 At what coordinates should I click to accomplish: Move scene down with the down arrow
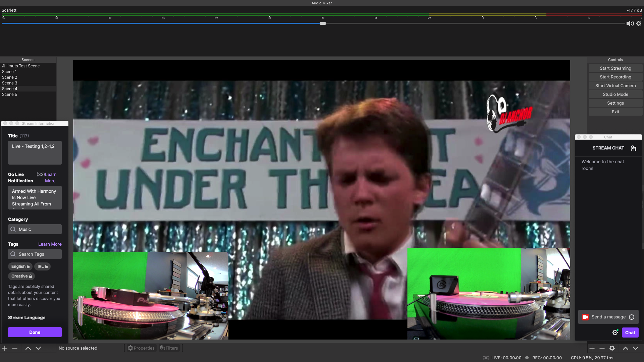point(38,348)
